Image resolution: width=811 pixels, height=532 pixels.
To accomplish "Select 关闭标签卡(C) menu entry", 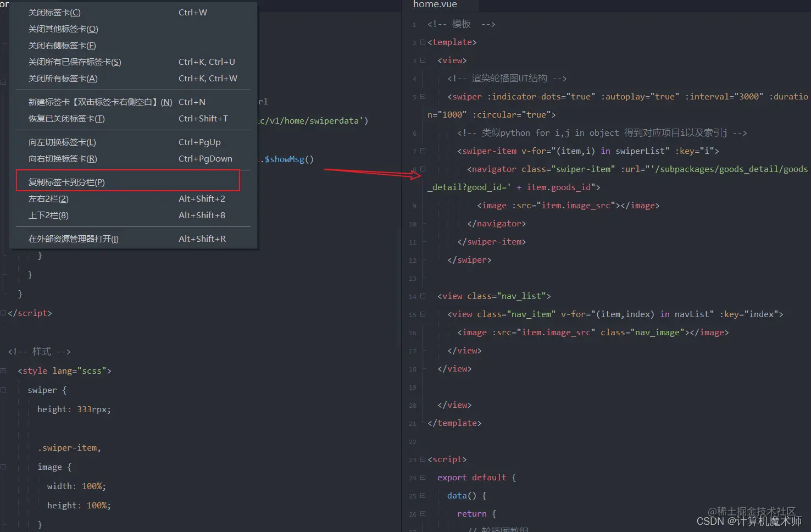I will (133, 12).
